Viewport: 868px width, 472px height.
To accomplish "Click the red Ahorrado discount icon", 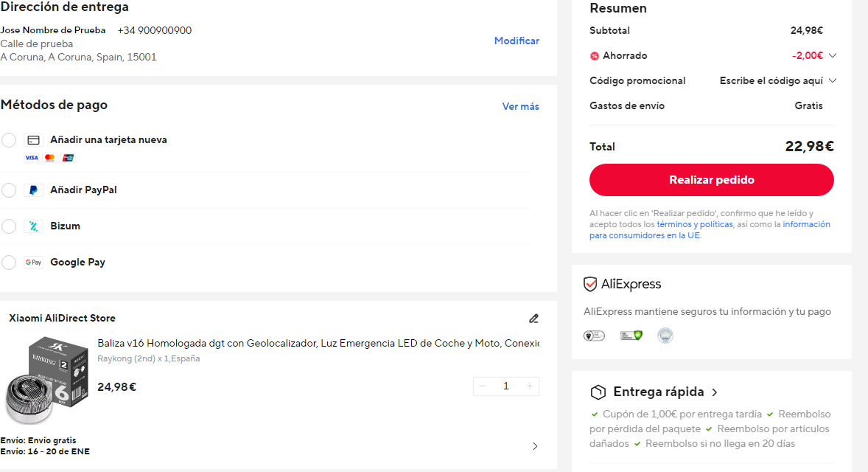I will point(595,56).
